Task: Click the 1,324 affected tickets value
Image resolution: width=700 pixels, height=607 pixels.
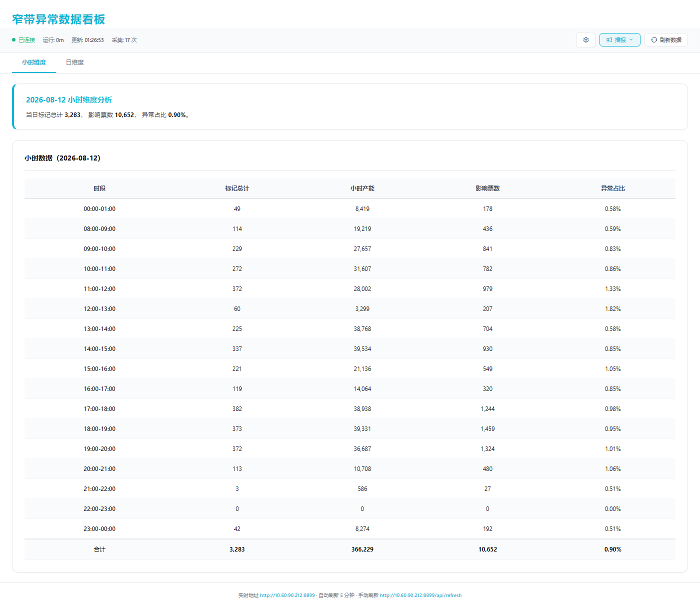Action: pyautogui.click(x=487, y=449)
